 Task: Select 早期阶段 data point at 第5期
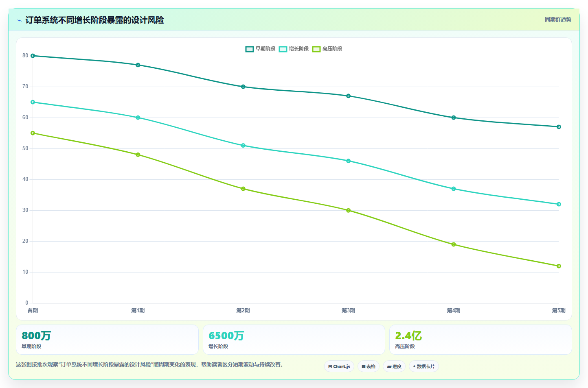(x=559, y=127)
